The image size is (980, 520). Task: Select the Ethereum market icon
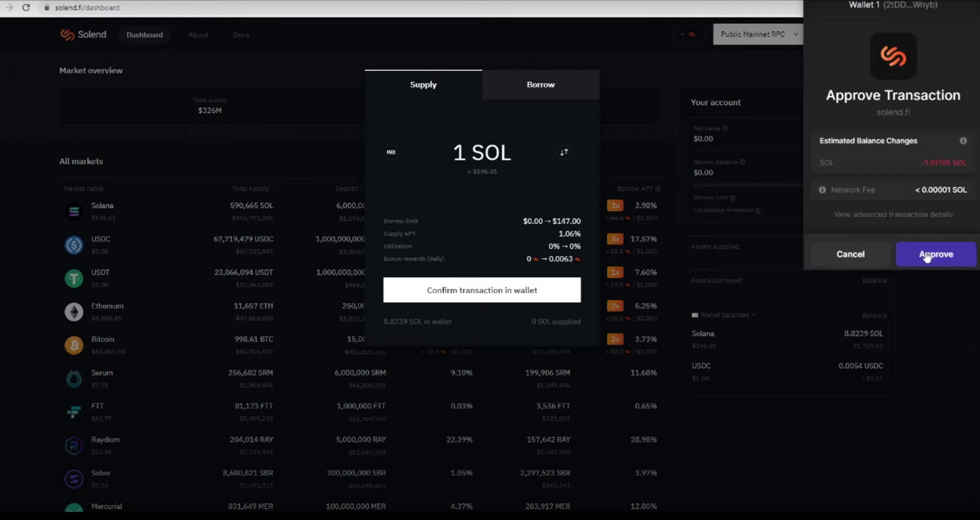pyautogui.click(x=73, y=311)
